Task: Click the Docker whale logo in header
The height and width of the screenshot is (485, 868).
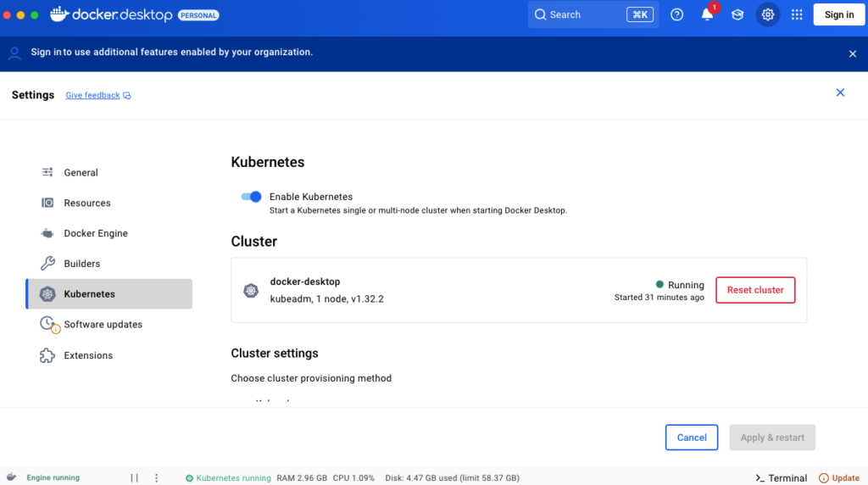Action: pyautogui.click(x=59, y=14)
